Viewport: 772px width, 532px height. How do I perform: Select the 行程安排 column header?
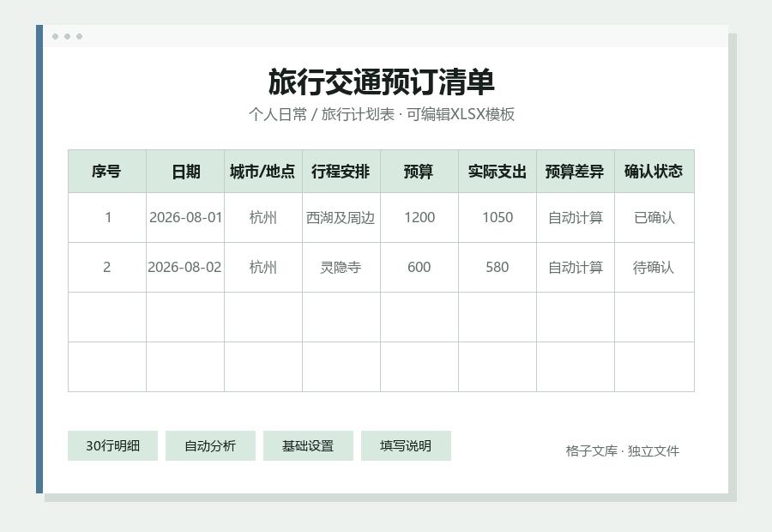341,172
